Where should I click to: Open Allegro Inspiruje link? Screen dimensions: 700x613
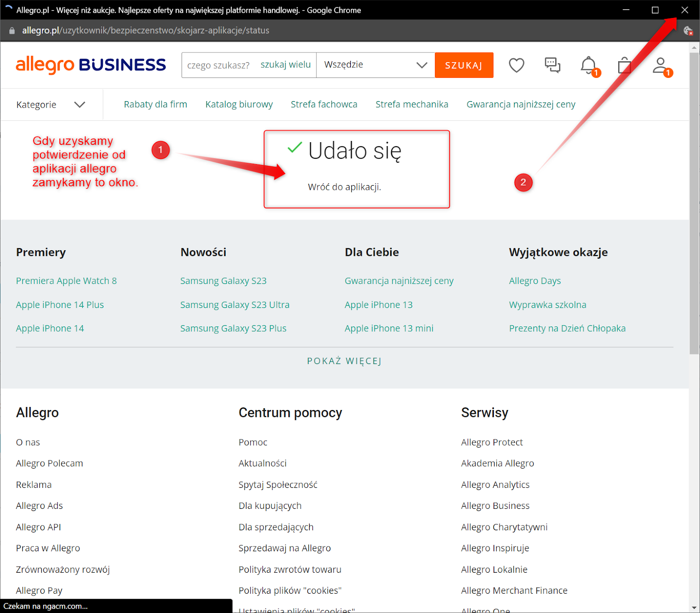[495, 548]
